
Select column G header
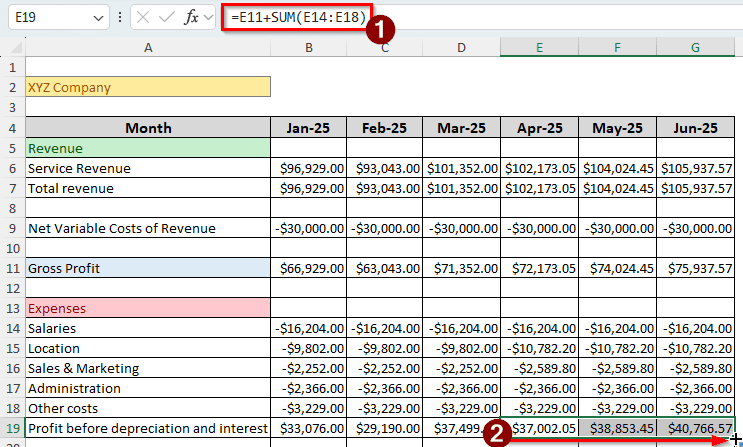pos(696,48)
